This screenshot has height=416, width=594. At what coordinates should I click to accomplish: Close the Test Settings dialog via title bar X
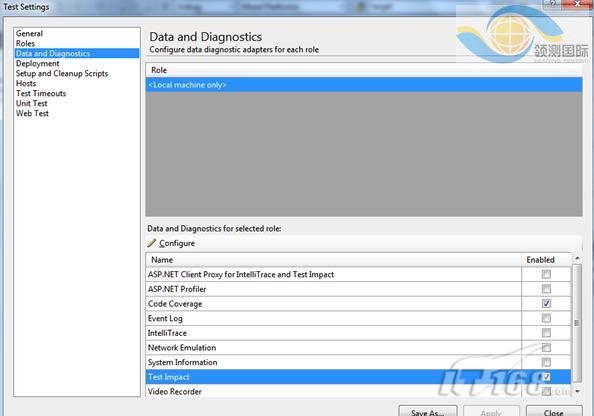coord(577,4)
